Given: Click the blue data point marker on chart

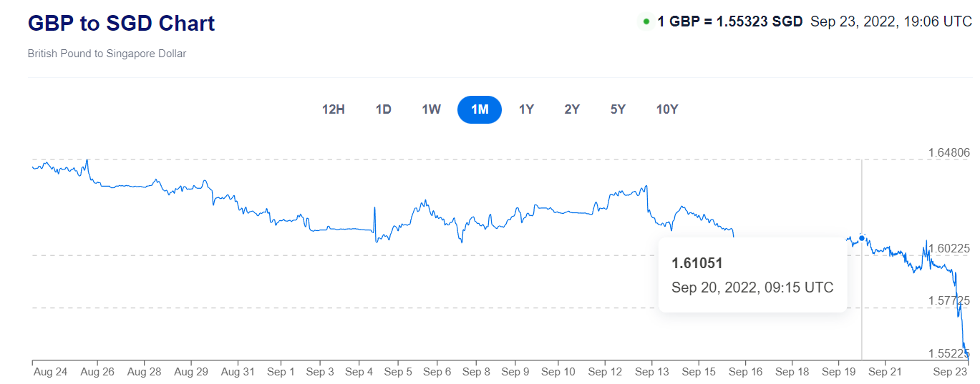Looking at the screenshot, I should [x=862, y=237].
